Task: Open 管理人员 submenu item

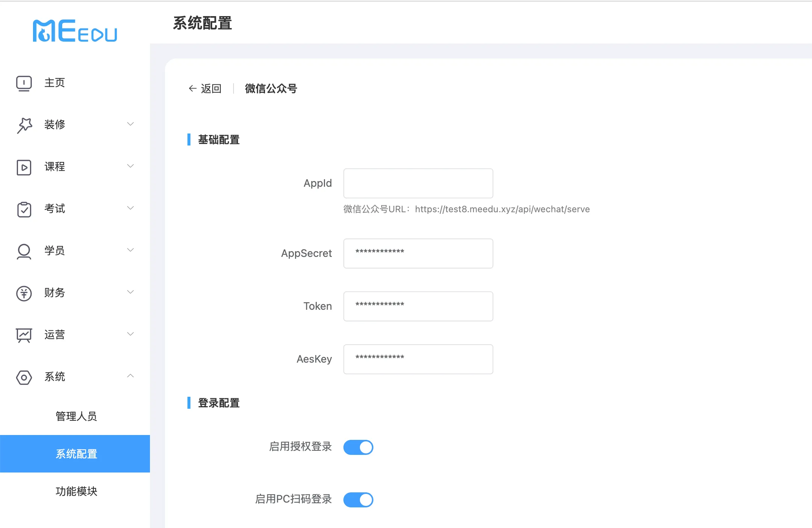Action: click(76, 416)
